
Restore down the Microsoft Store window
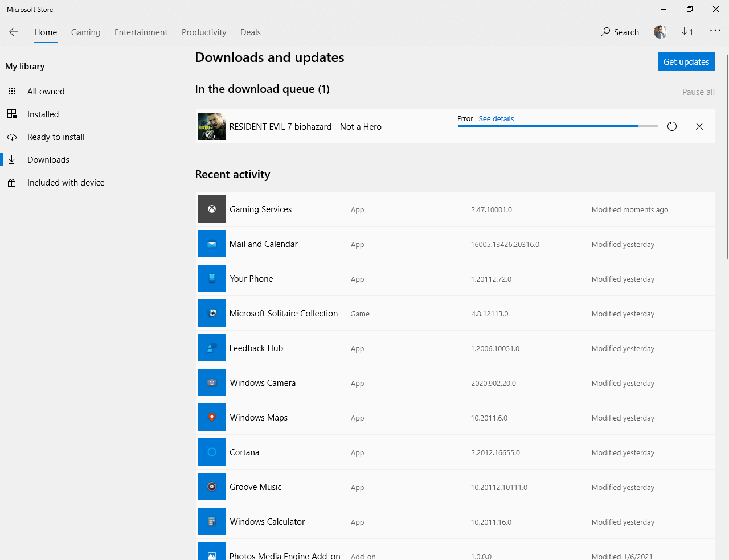coord(690,9)
